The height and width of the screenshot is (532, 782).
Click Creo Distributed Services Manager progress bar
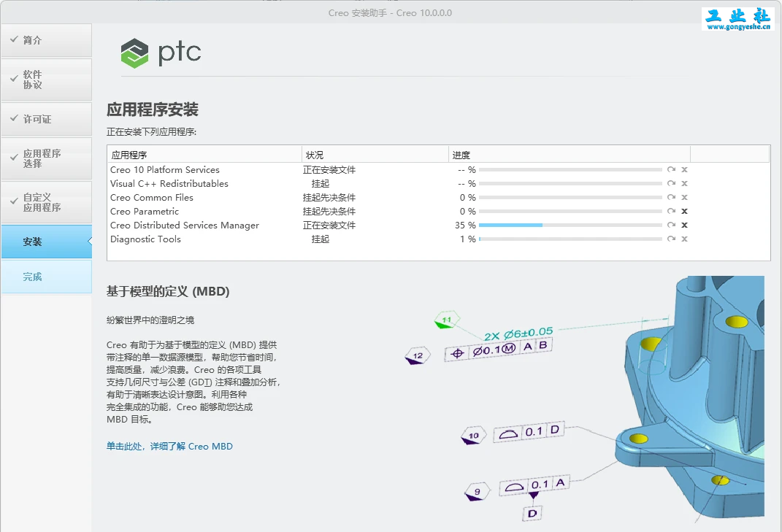(x=570, y=225)
